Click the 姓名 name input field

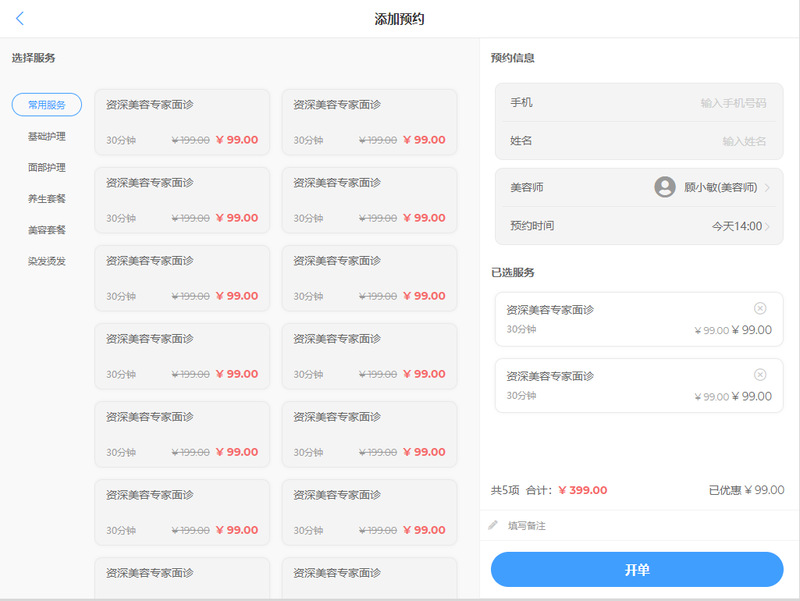tap(639, 141)
